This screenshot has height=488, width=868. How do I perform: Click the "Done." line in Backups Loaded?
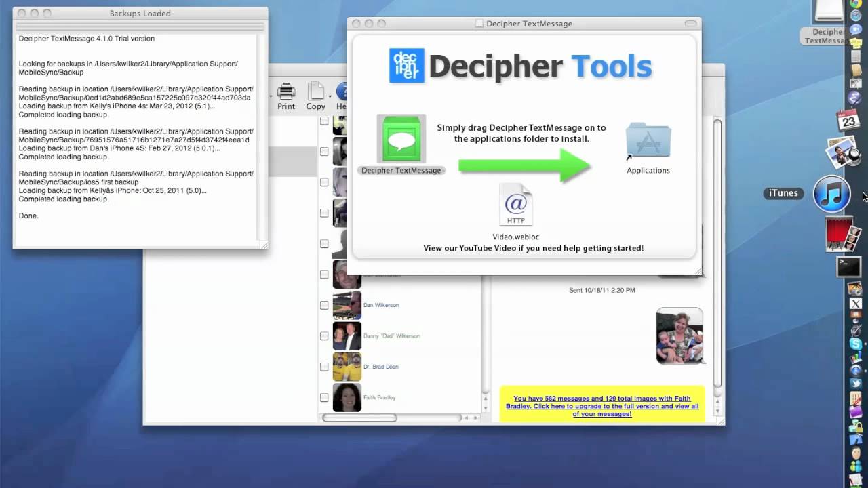click(28, 216)
